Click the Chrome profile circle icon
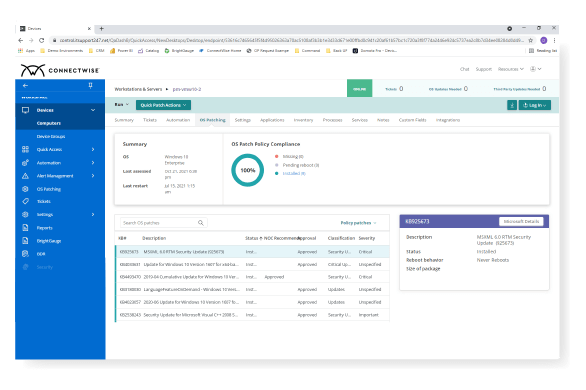 pos(544,40)
